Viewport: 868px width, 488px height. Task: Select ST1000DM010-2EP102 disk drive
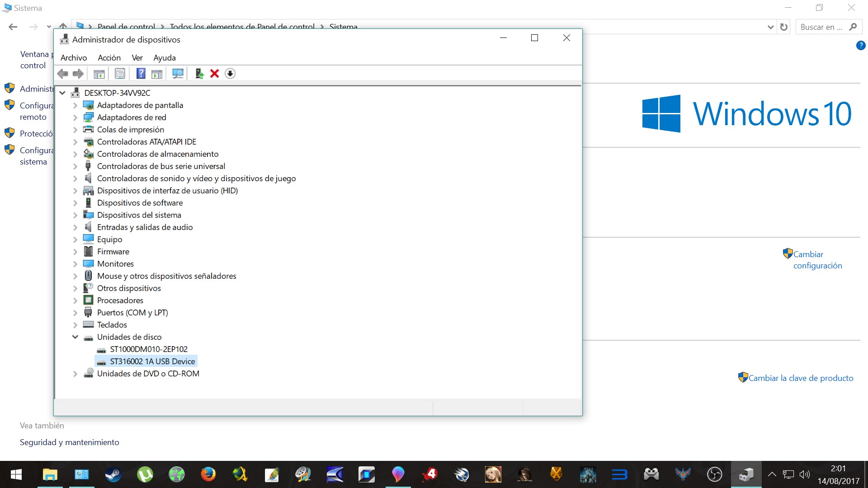coord(148,349)
